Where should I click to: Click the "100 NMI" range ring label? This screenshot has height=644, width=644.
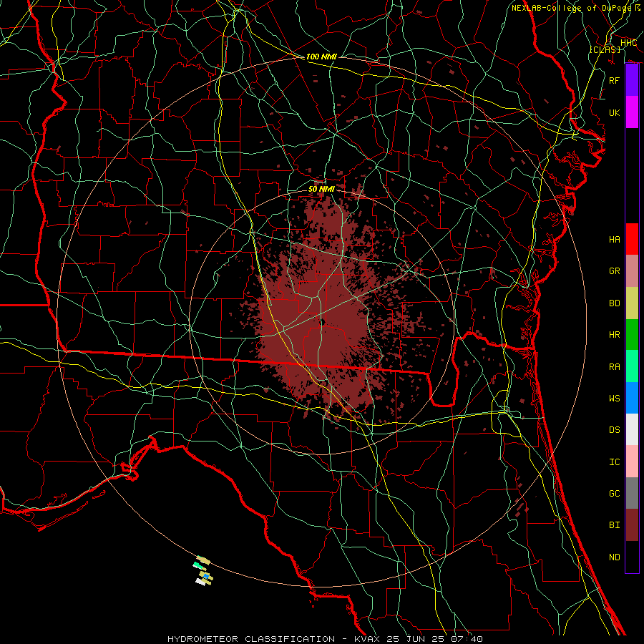(321, 57)
